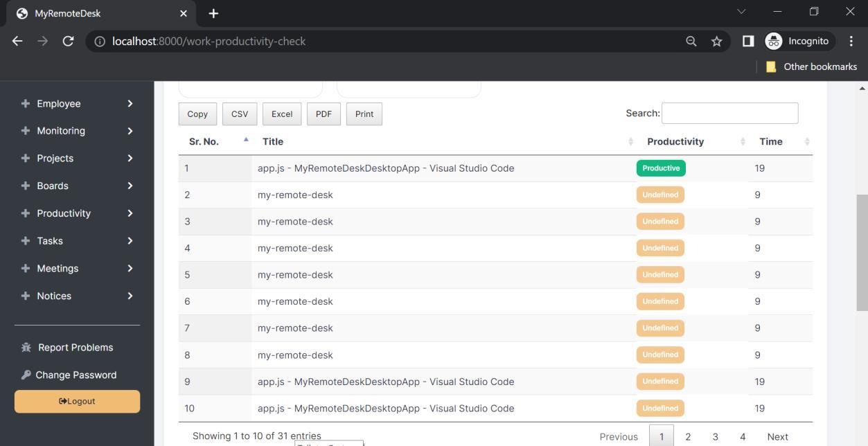Open a new browser tab
Screen dimensions: 868x446
pyautogui.click(x=213, y=14)
